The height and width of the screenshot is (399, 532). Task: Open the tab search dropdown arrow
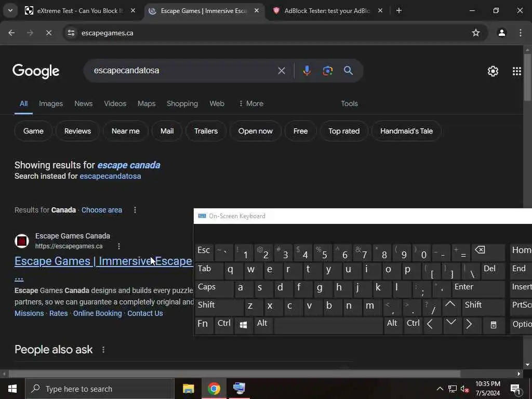(x=10, y=10)
